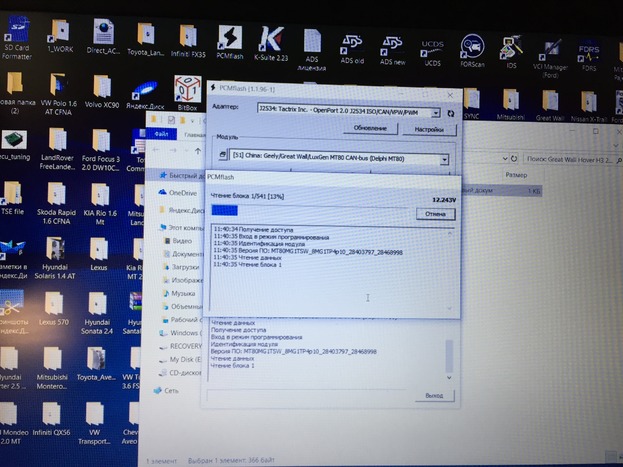Screen dimensions: 623x467
Task: Open the Файл menu in Explorer
Action: click(161, 132)
